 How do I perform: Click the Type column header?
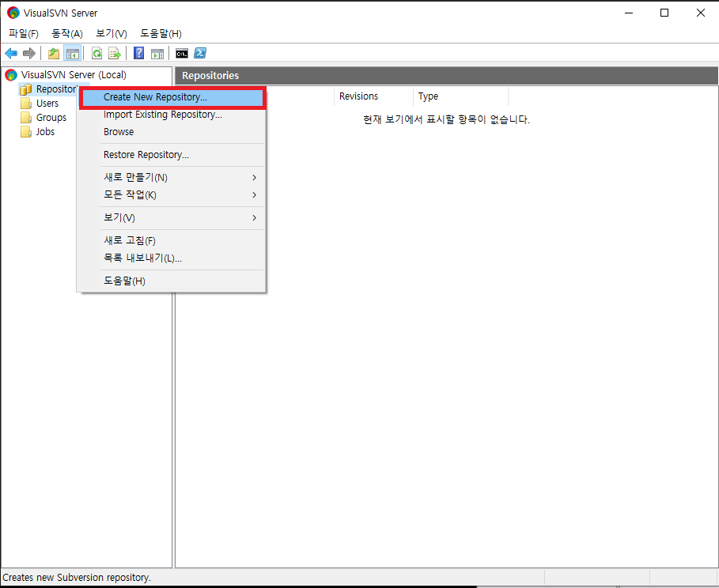(461, 96)
